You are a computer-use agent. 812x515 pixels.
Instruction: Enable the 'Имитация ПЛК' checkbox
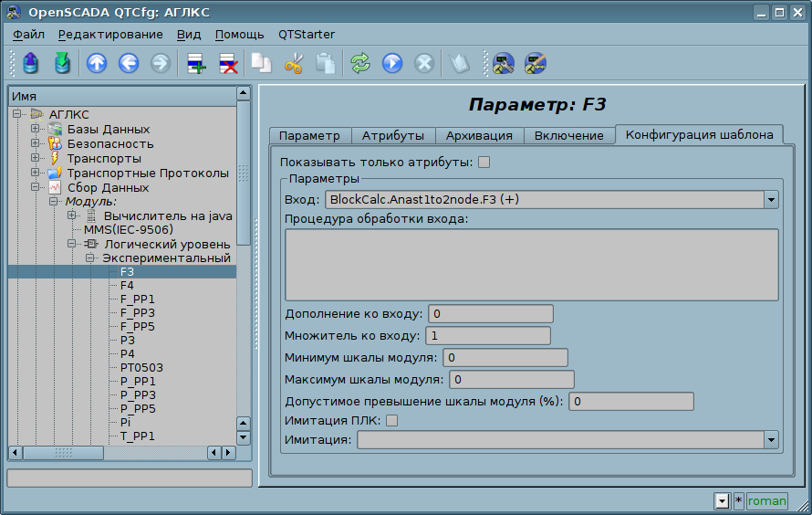coord(392,420)
